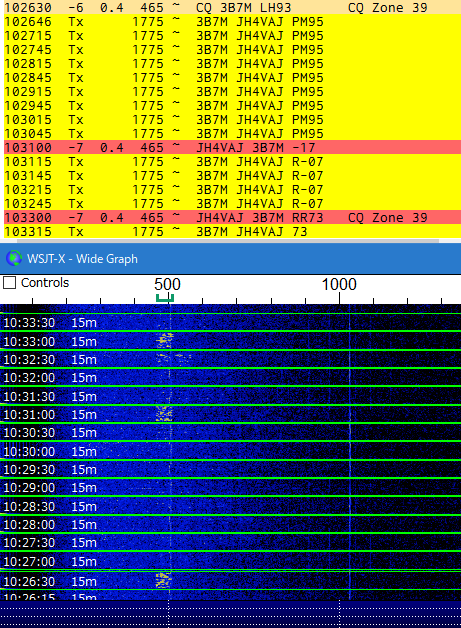Select the 102646 Tx PM95 message line
Viewport: 461px width, 628px height.
pyautogui.click(x=232, y=21)
